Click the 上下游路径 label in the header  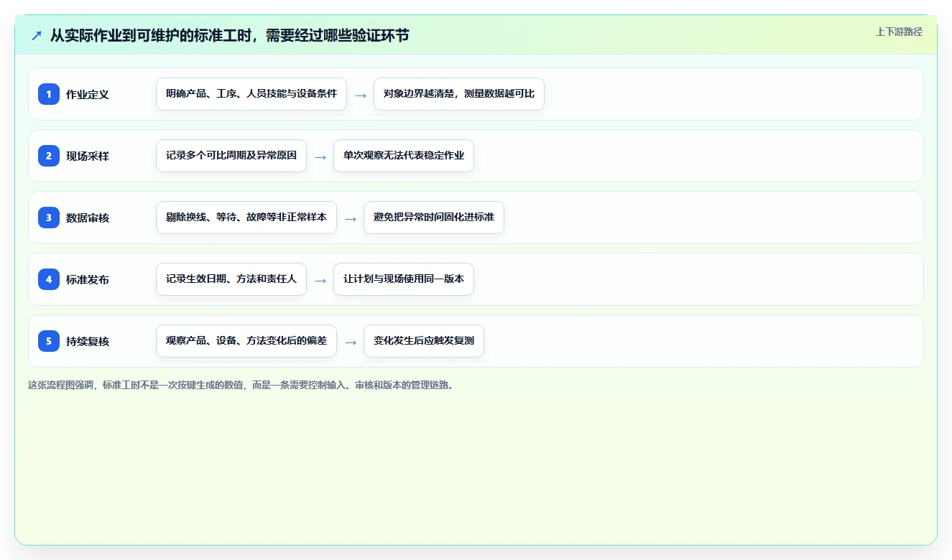coord(899,32)
